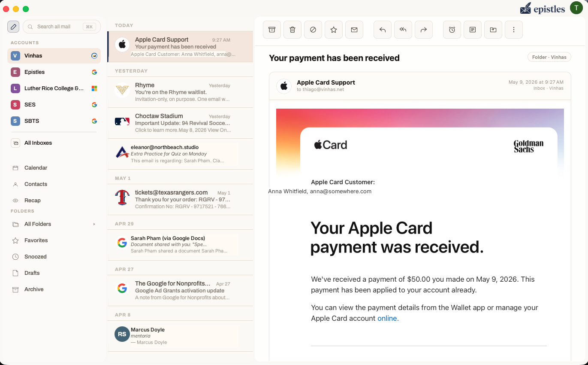This screenshot has height=365, width=588.
Task: Reply to Apple Card Support email
Action: tap(383, 30)
